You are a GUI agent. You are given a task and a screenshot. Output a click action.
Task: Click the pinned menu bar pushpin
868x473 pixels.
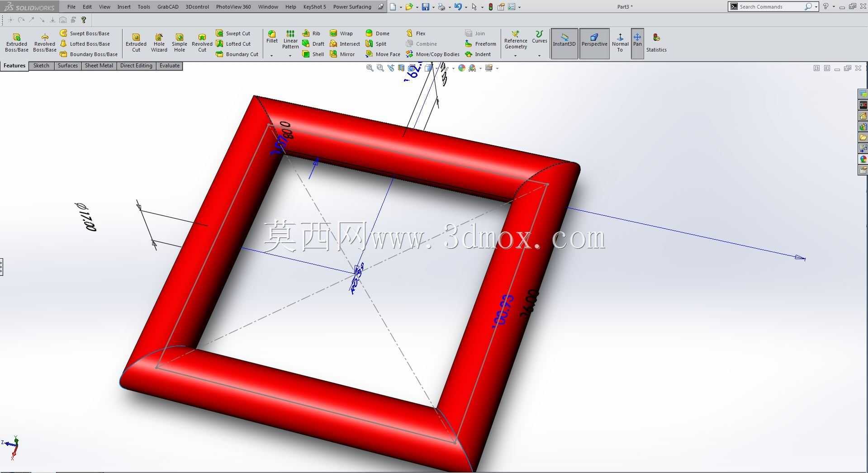(381, 7)
